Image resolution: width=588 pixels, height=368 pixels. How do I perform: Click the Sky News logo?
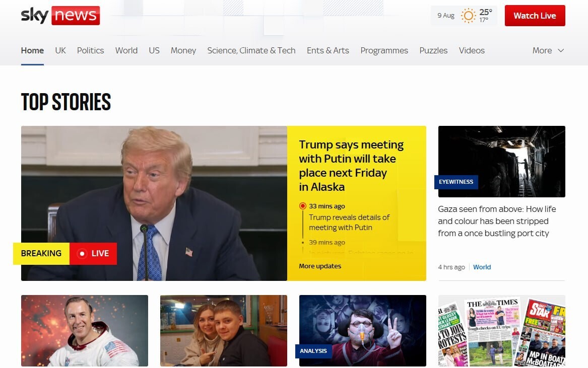(x=60, y=16)
